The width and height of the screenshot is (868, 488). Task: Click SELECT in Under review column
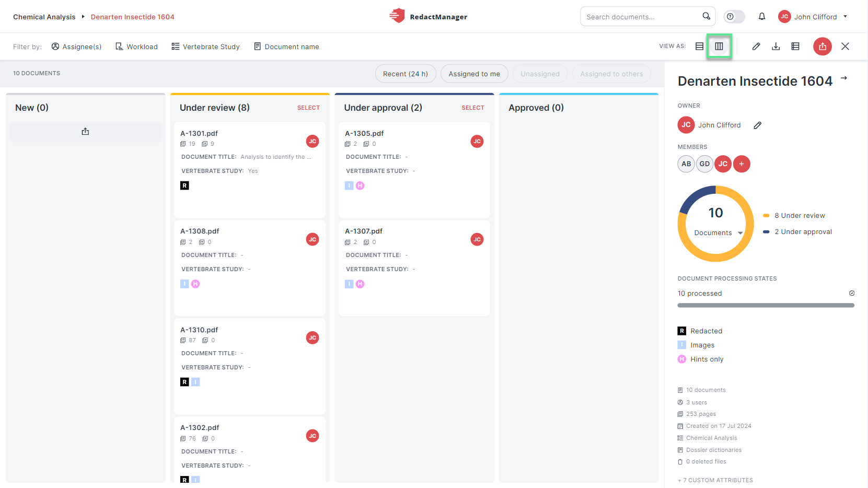point(308,108)
